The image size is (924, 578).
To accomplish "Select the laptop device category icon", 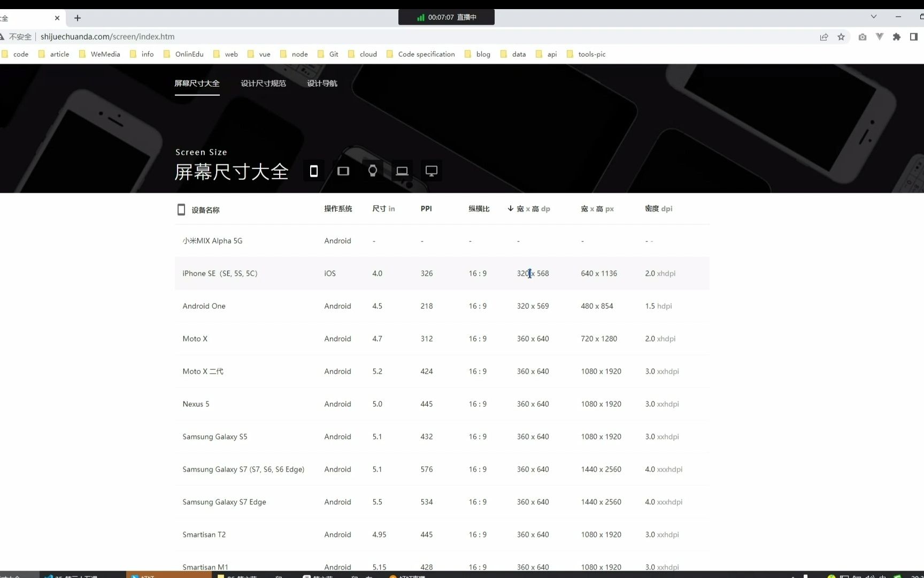I will (402, 171).
